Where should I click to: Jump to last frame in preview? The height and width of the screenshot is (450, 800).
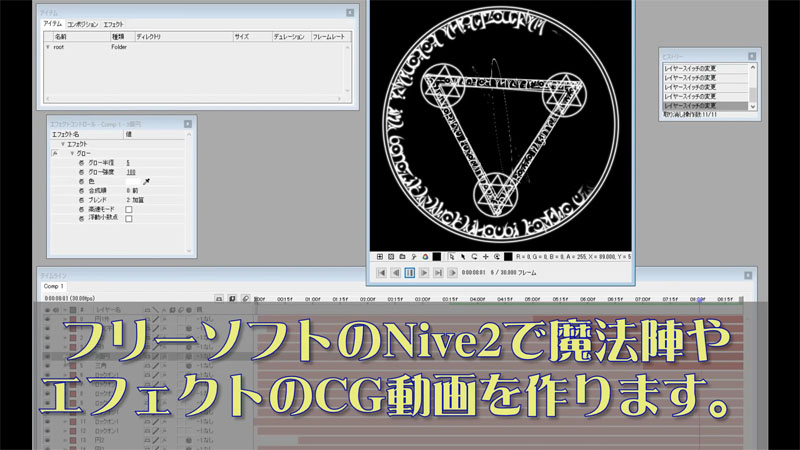point(438,273)
